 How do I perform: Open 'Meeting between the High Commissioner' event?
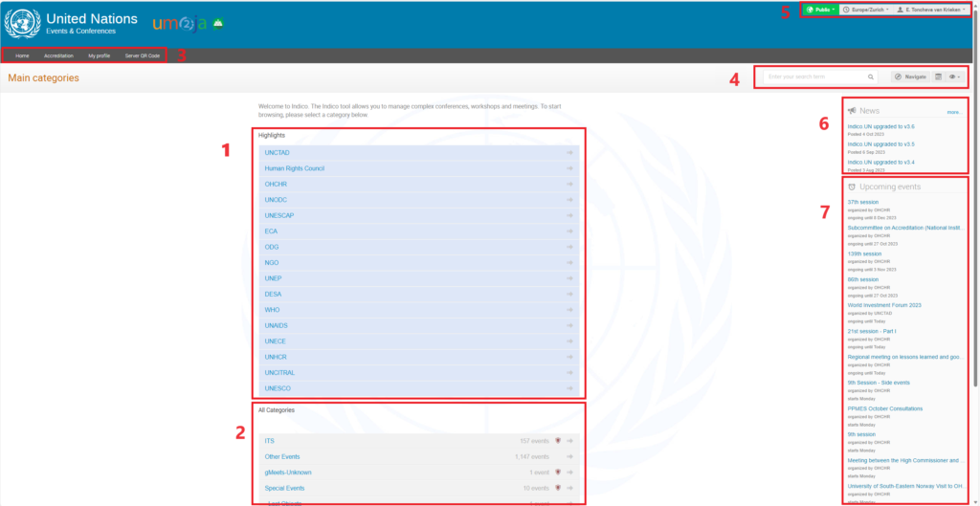point(907,460)
